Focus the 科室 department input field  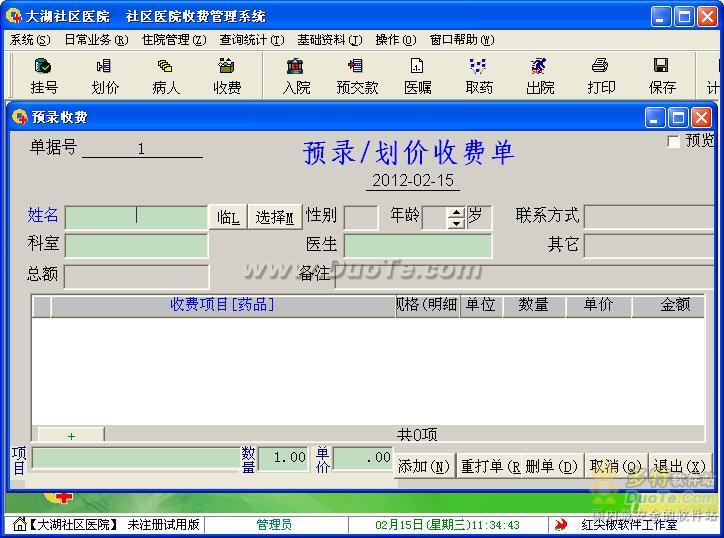point(137,245)
